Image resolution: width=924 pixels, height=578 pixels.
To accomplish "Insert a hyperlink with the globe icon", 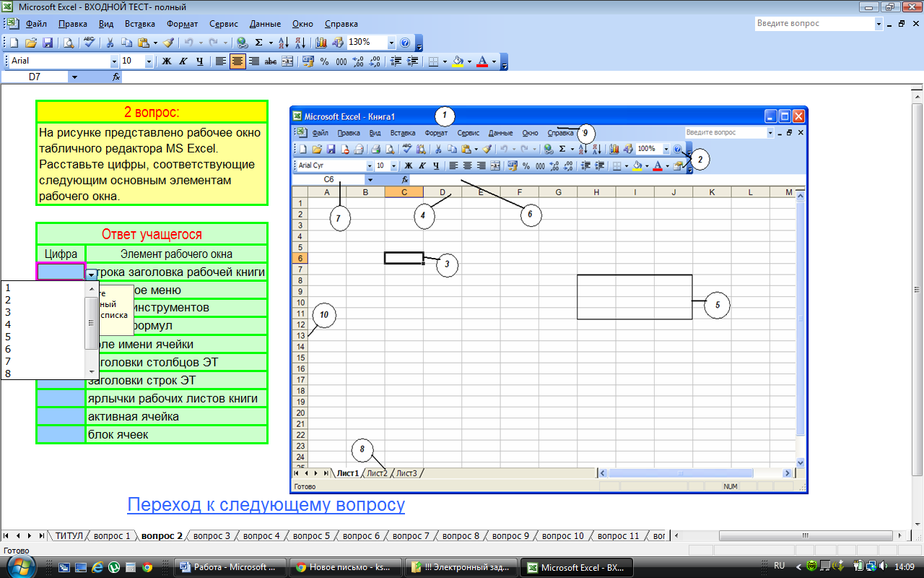I will [x=243, y=43].
